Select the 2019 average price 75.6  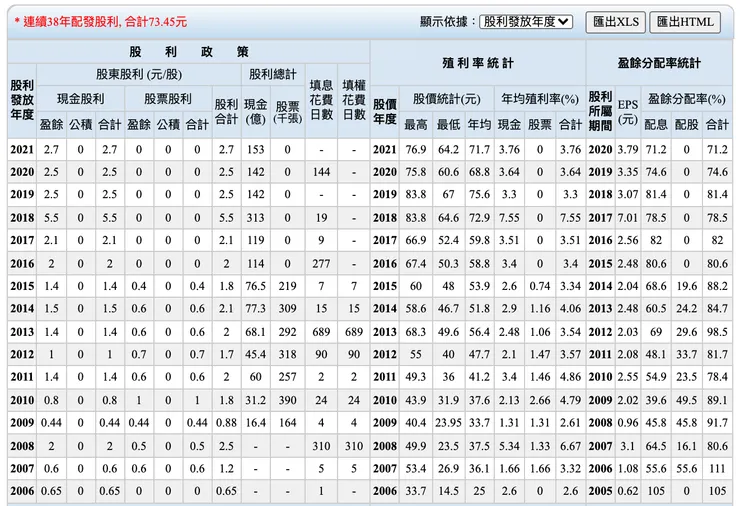479,194
